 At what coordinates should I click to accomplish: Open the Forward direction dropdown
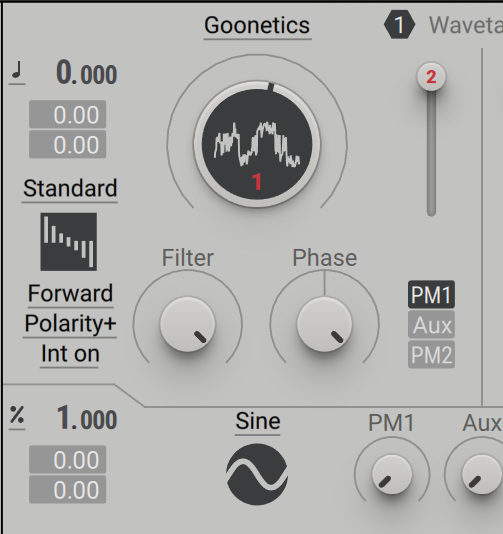tap(70, 294)
